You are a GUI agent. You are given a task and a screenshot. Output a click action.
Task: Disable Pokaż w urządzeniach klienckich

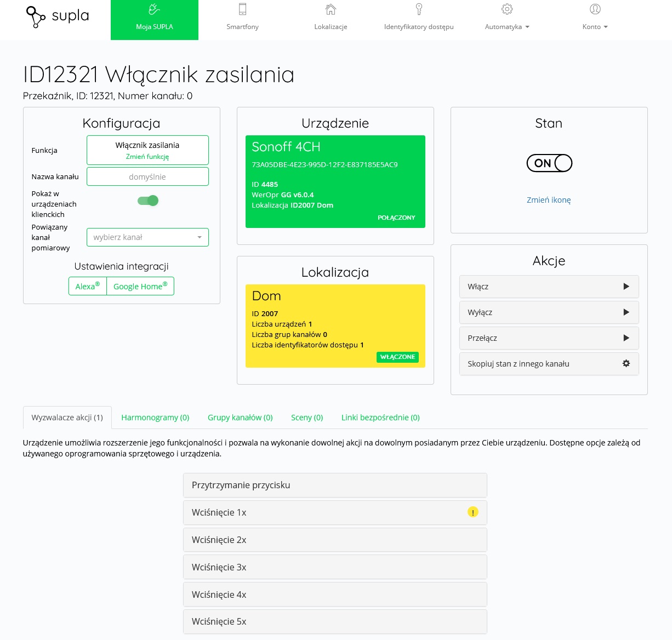(x=147, y=201)
